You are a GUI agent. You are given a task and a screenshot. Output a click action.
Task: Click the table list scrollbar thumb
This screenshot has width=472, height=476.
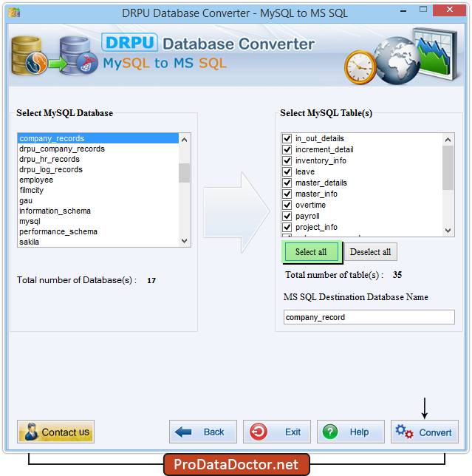click(448, 168)
